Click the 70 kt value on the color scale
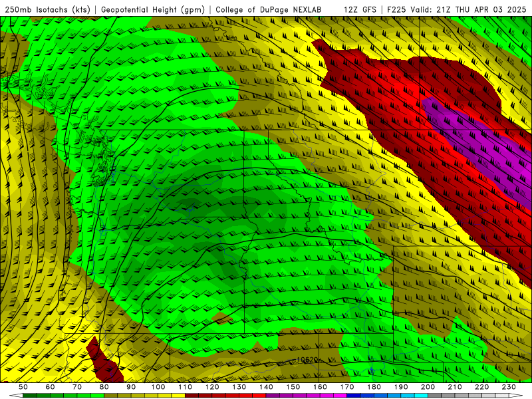 pos(77,387)
